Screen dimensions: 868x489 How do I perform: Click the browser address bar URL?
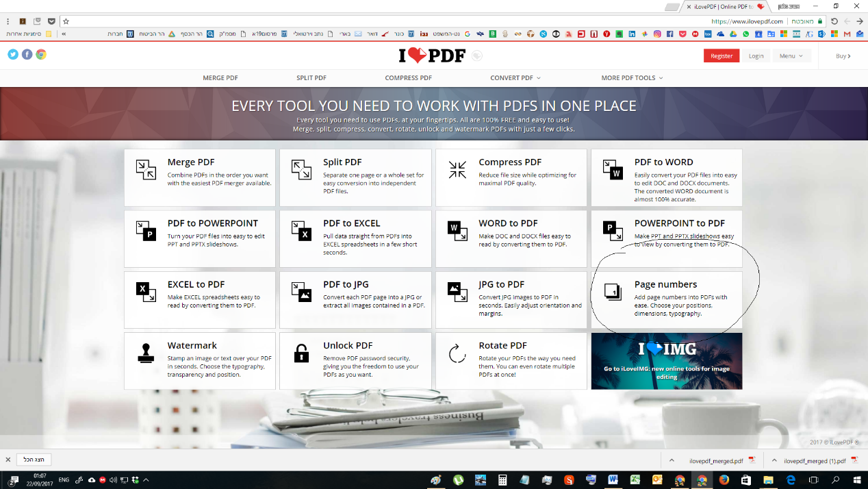(x=747, y=21)
